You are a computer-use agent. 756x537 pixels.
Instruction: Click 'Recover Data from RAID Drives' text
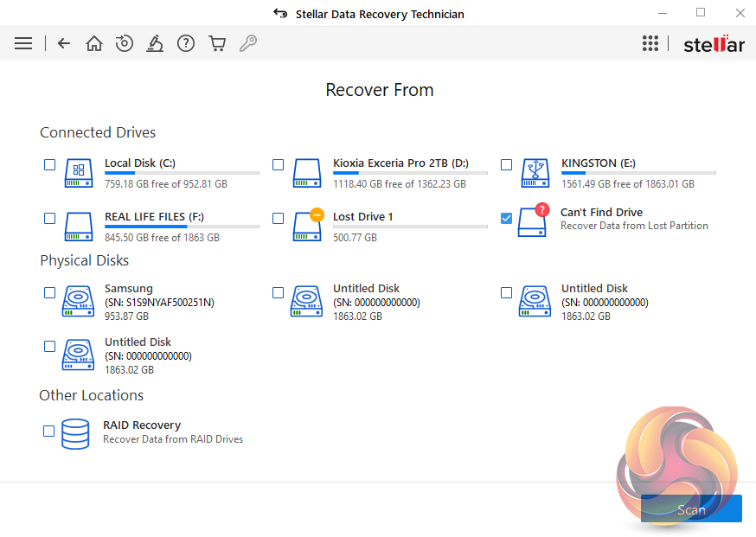173,439
